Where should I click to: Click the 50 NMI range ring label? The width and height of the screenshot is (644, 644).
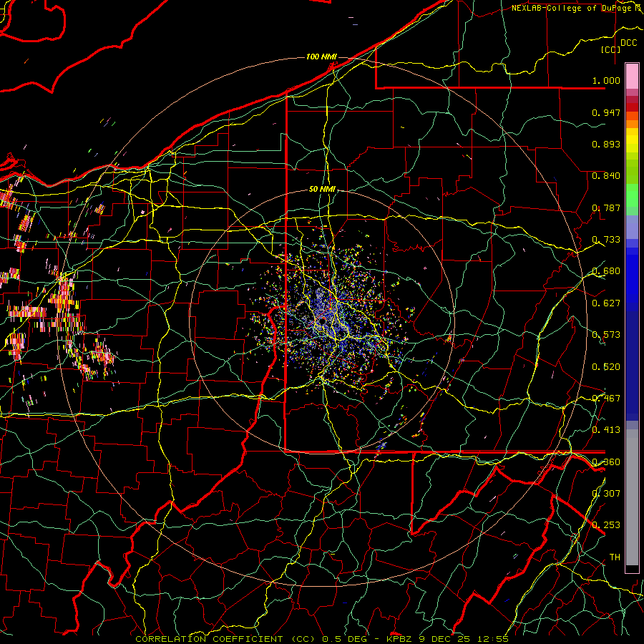[x=323, y=190]
